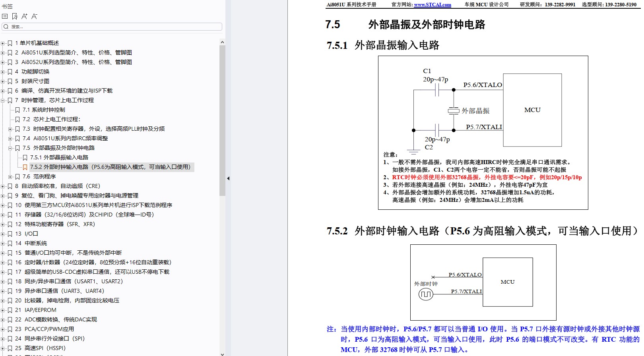644x356 pixels.
Task: Click the find-bookmark icon in the bookmark toolbar
Action: [x=15, y=16]
